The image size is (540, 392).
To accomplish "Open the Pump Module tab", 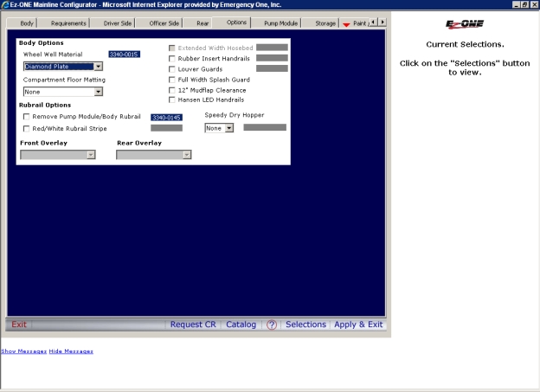I will click(x=276, y=23).
